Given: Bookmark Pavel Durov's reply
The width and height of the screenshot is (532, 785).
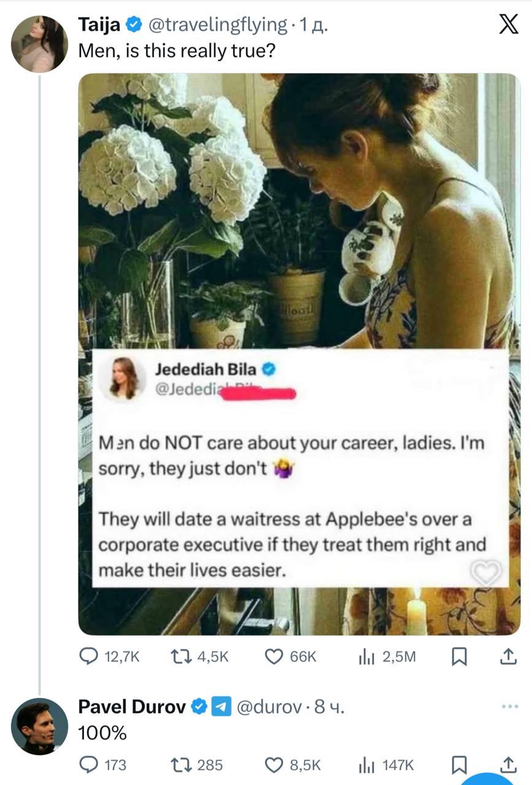Looking at the screenshot, I should pyautogui.click(x=458, y=765).
